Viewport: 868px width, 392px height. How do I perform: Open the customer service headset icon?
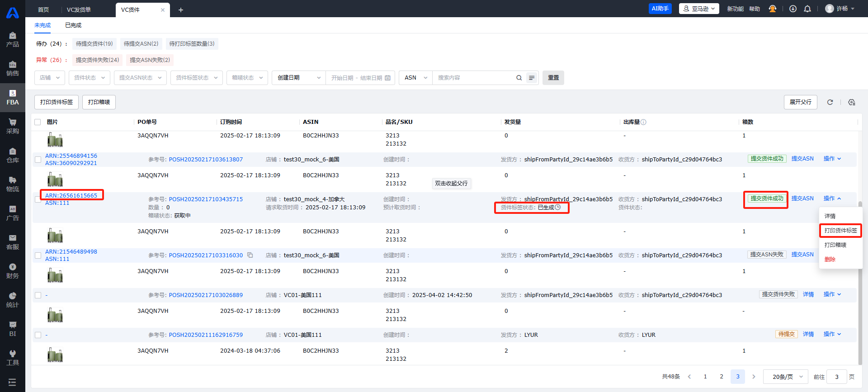click(773, 9)
